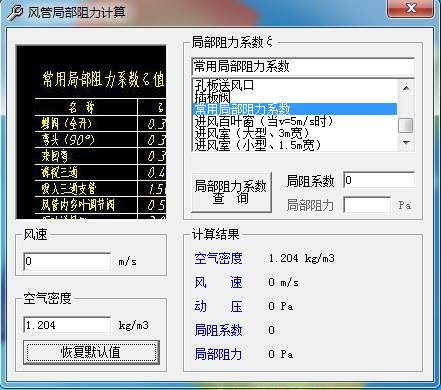Click the wrench icon in title bar
441x390 pixels.
tap(15, 13)
